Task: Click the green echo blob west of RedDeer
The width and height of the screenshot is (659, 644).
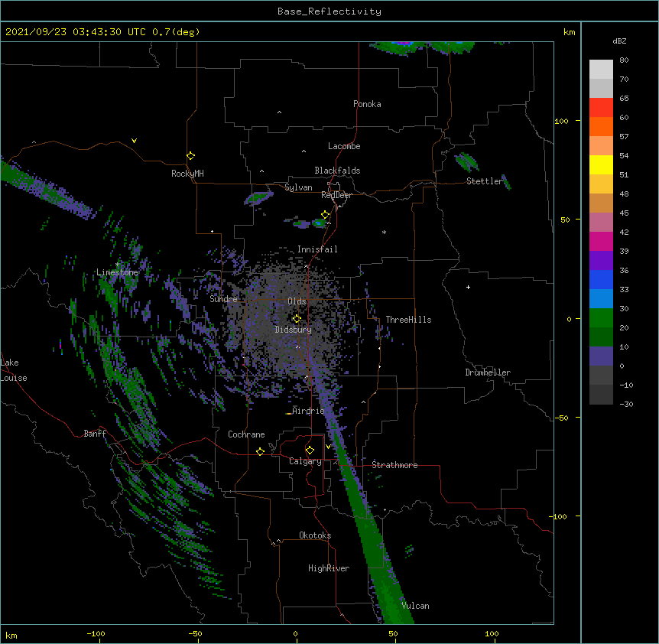Action: click(258, 197)
